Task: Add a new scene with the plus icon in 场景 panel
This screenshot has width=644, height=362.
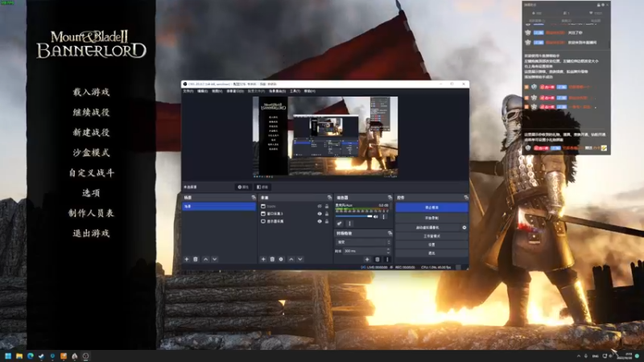Action: point(187,259)
